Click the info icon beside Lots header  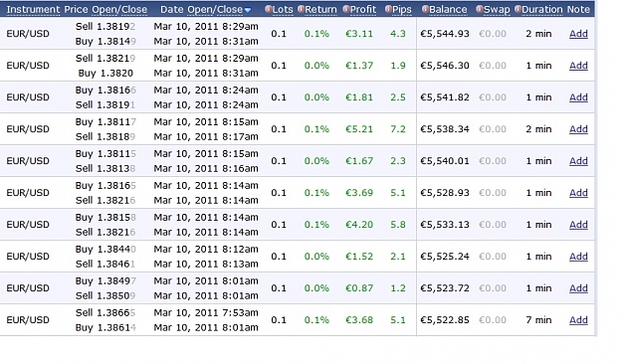269,9
